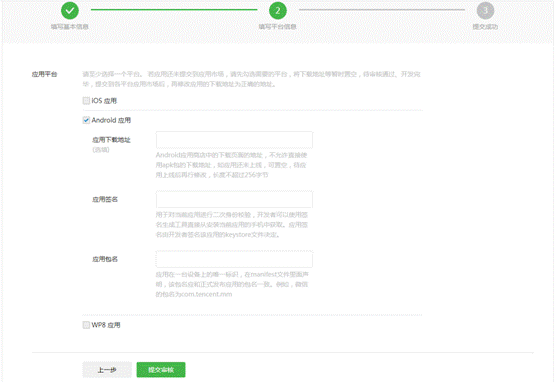Enable the WP8 应用 checkbox
554x382 pixels.
[86, 325]
